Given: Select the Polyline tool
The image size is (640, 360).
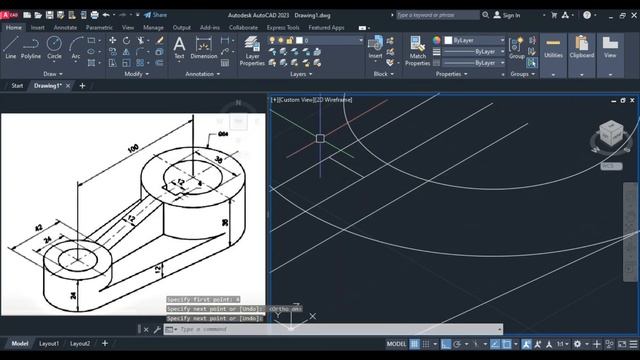Looking at the screenshot, I should pyautogui.click(x=31, y=47).
